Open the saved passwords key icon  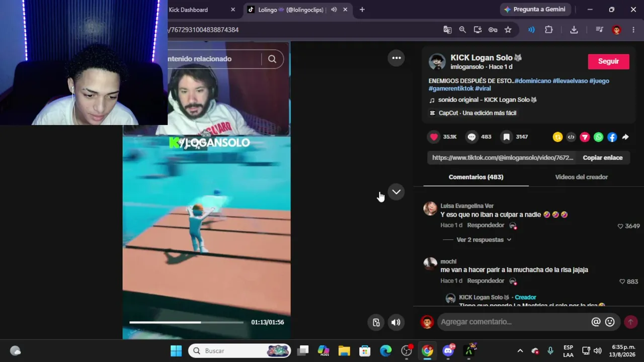click(x=493, y=30)
